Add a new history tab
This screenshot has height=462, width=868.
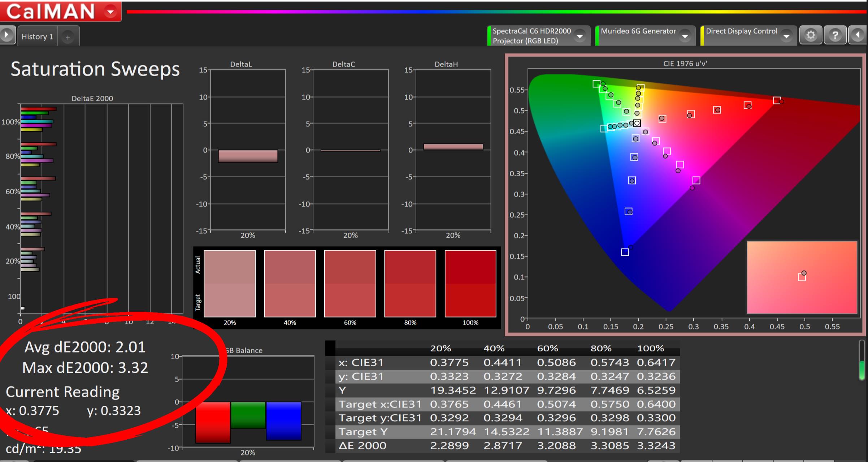point(68,37)
